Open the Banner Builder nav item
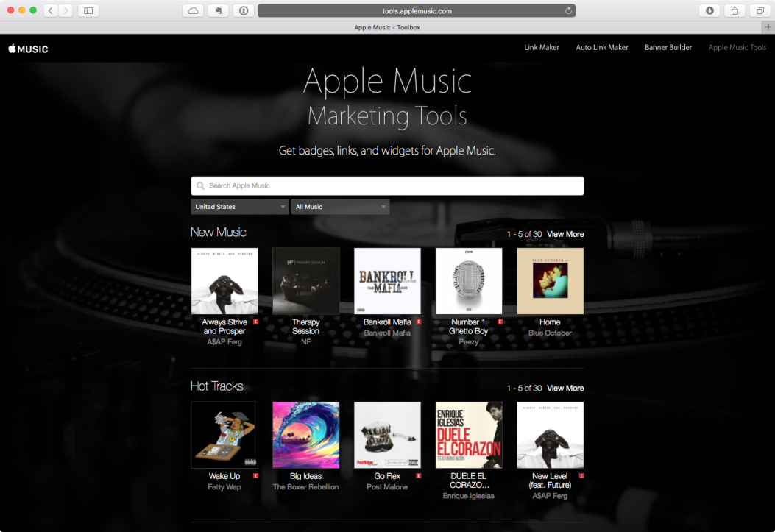This screenshot has height=532, width=775. click(668, 47)
